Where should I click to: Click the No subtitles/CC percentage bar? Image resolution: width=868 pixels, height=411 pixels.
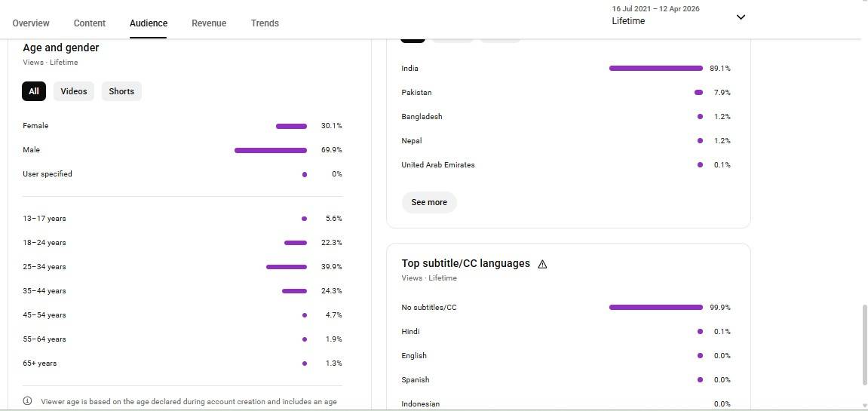655,308
